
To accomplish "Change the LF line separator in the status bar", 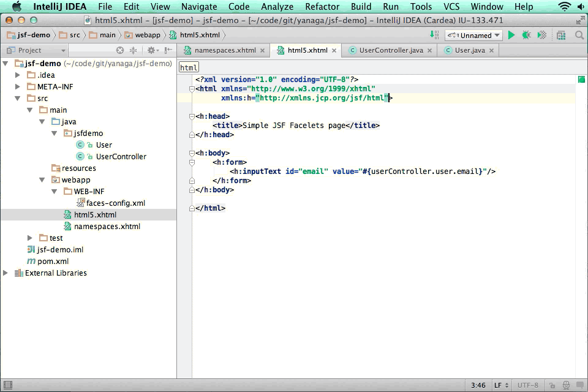I will pos(501,385).
